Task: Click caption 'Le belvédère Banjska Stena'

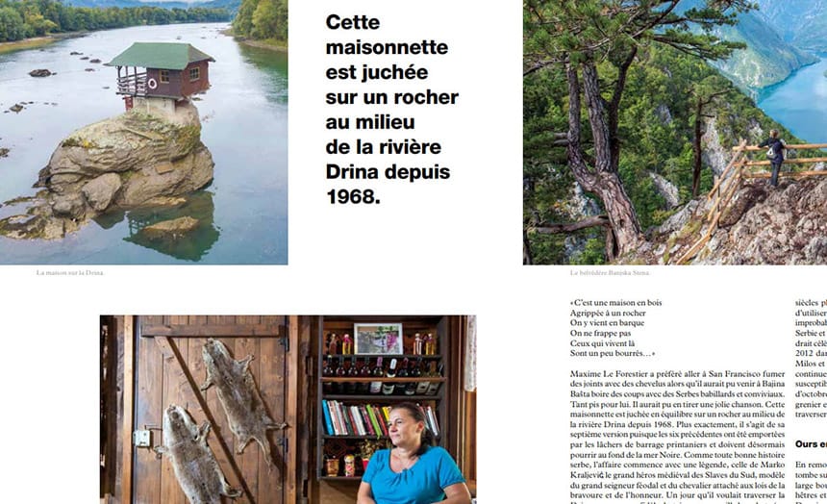Action: pos(611,273)
